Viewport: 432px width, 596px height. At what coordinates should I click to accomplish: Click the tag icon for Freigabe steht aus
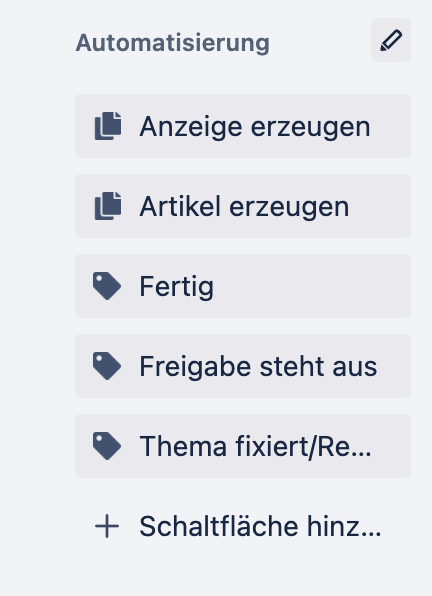click(x=107, y=366)
